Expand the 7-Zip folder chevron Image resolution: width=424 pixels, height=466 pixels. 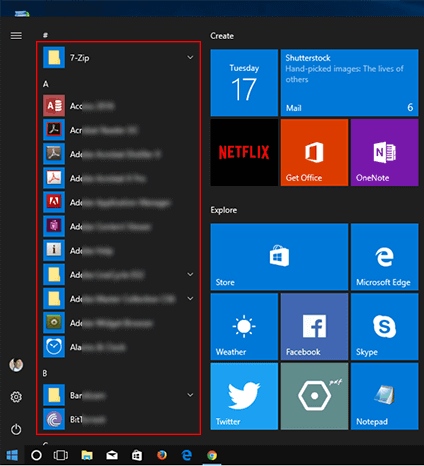[x=190, y=57]
